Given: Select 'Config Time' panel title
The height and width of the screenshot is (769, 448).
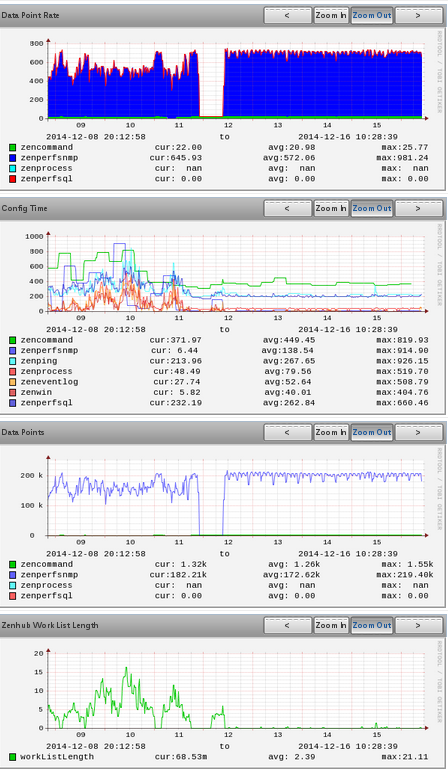Looking at the screenshot, I should (25, 208).
